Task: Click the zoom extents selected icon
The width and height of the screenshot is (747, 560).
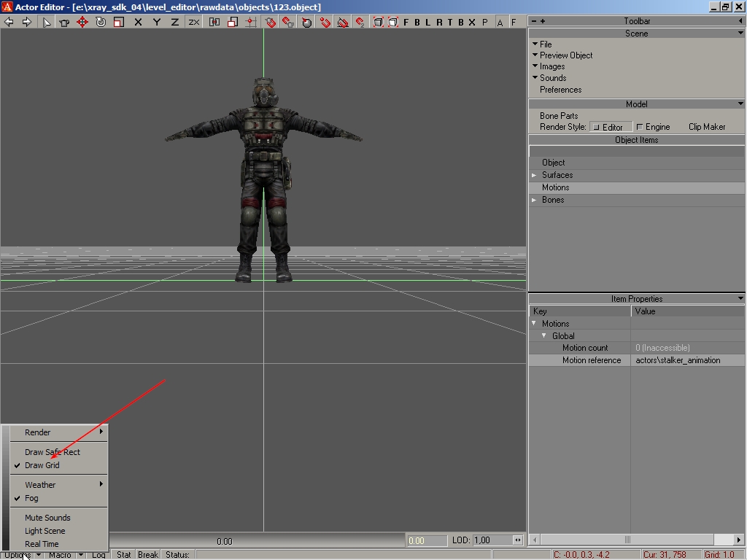Action: tap(392, 22)
